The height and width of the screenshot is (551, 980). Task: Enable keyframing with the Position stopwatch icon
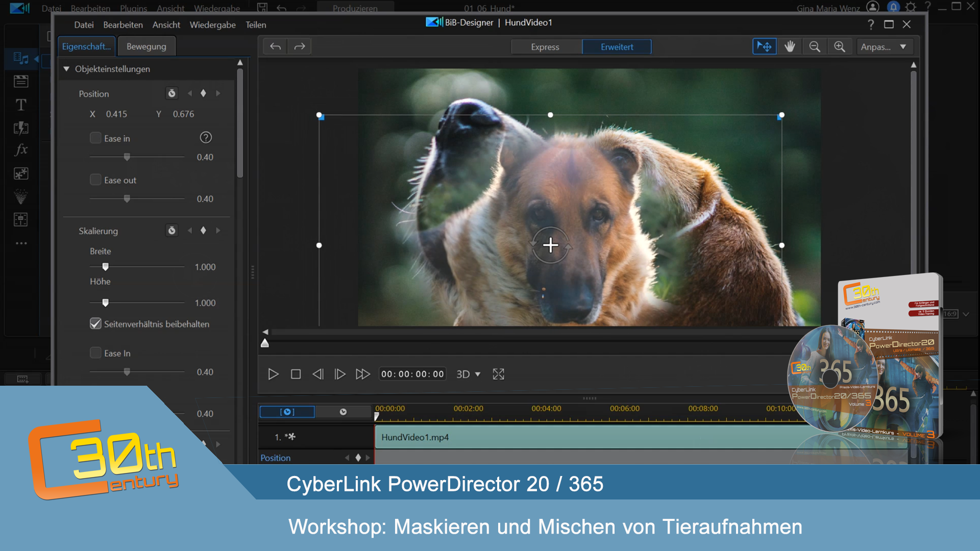coord(171,93)
